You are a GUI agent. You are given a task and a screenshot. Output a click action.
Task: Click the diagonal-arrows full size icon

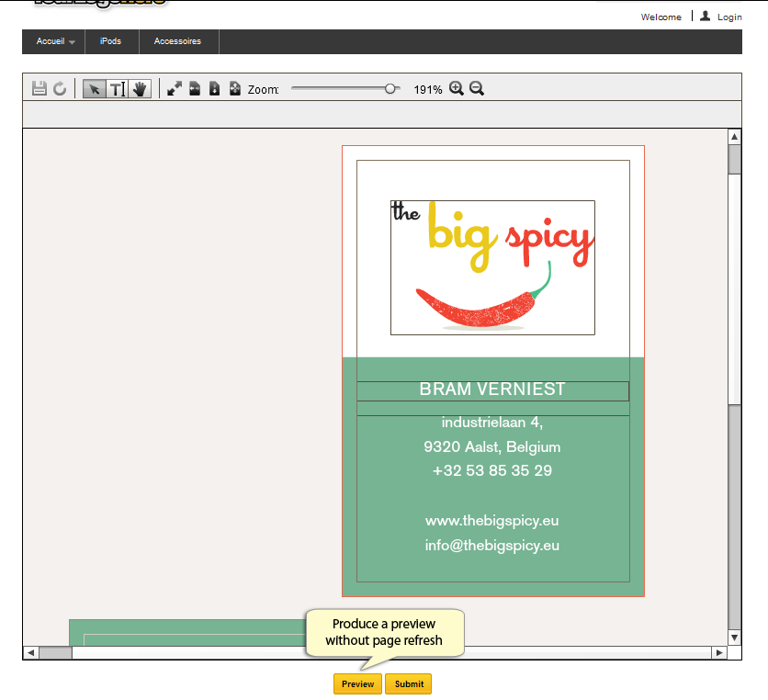point(175,89)
